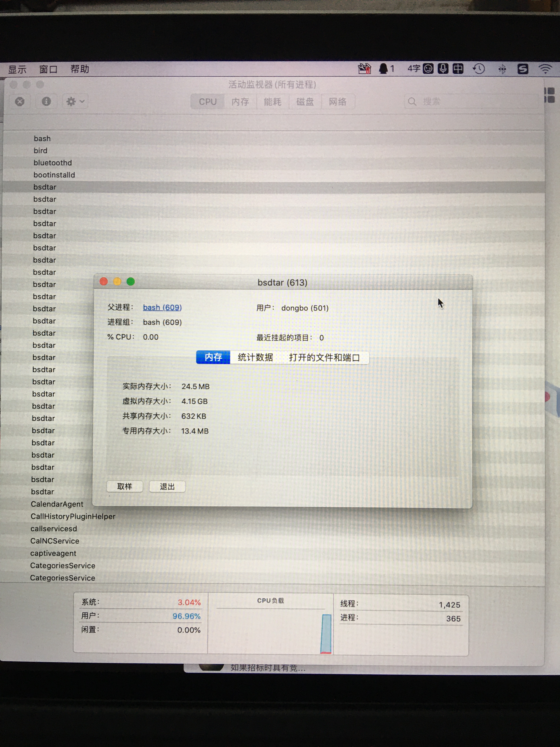This screenshot has height=747, width=560.
Task: Select the 网络 tab
Action: tap(338, 102)
